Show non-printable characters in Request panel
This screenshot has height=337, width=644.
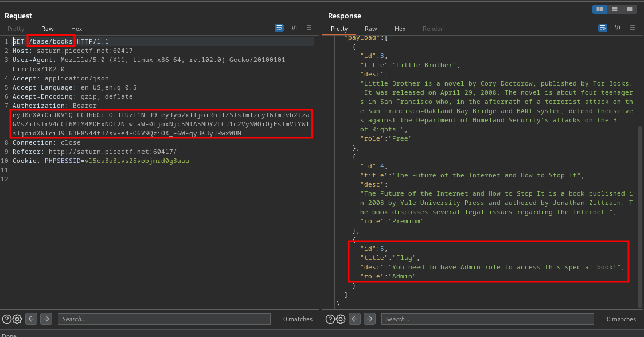coord(294,28)
